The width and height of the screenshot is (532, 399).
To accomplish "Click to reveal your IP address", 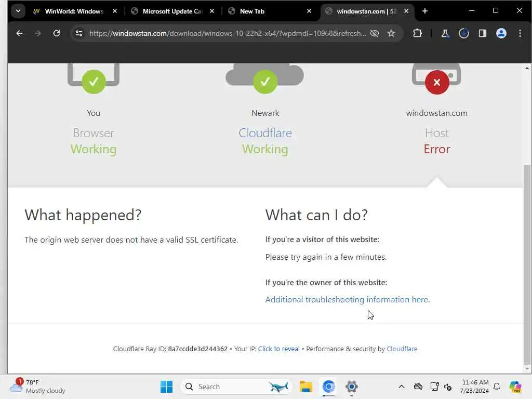I will pyautogui.click(x=278, y=349).
